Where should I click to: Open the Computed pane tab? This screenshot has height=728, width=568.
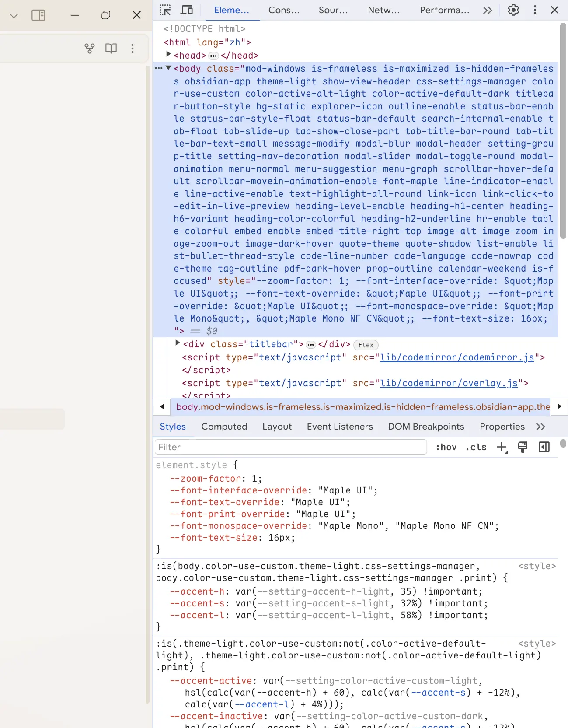point(224,427)
